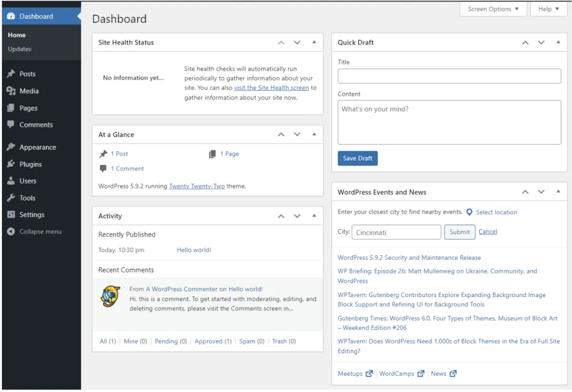Open the A WordPress Commenter author link
The width and height of the screenshot is (572, 392).
[182, 289]
